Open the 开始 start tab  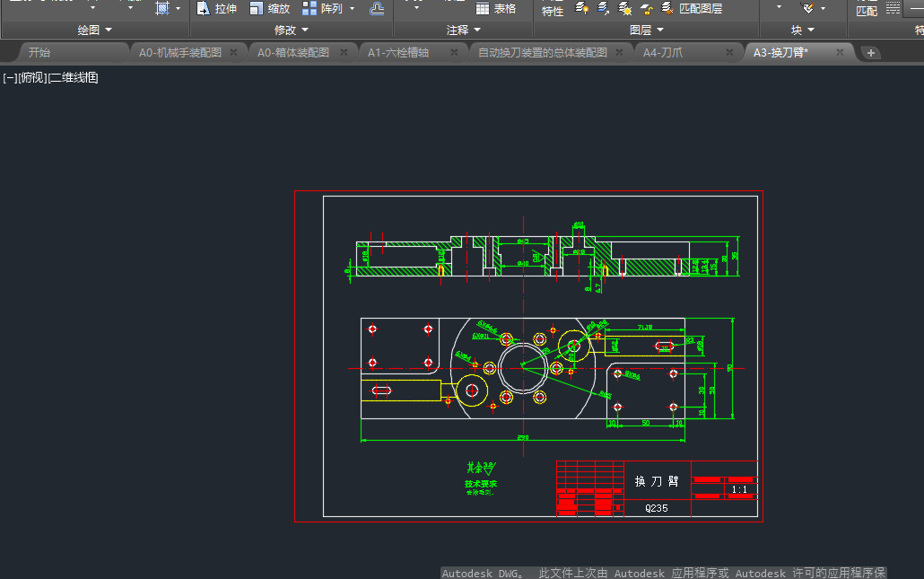[39, 53]
